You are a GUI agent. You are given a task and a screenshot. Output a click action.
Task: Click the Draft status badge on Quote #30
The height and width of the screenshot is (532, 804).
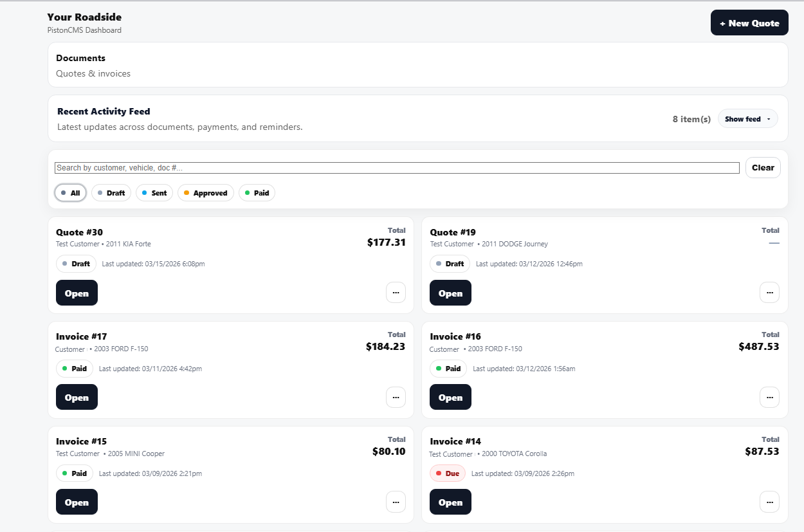tap(76, 263)
